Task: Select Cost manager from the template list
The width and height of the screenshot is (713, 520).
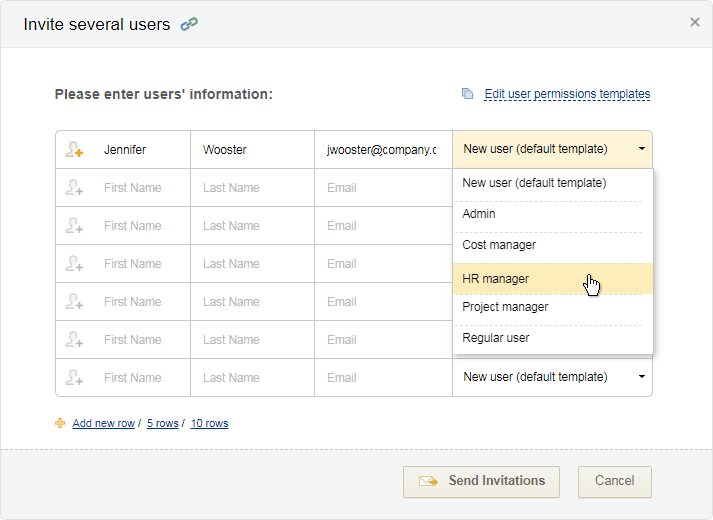Action: (x=552, y=245)
